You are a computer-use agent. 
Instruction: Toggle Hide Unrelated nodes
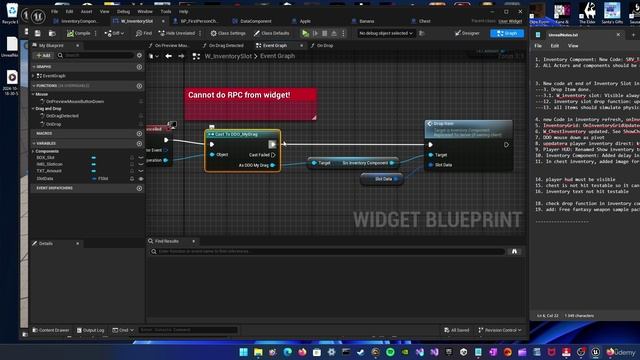(x=177, y=33)
